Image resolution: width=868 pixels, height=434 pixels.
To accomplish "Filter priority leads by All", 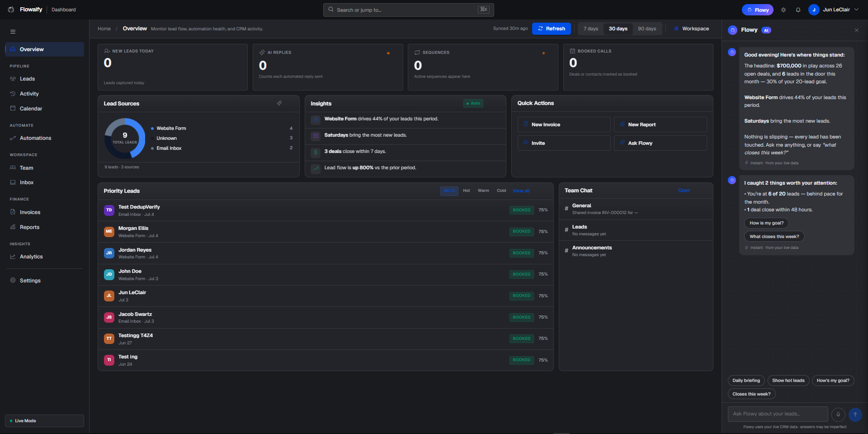I will 449,191.
